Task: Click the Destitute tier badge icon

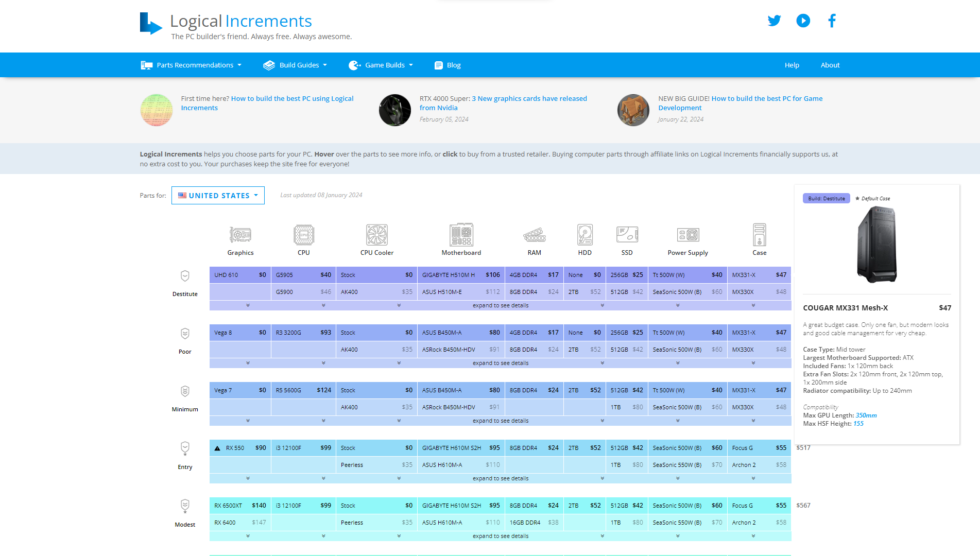Action: (185, 276)
